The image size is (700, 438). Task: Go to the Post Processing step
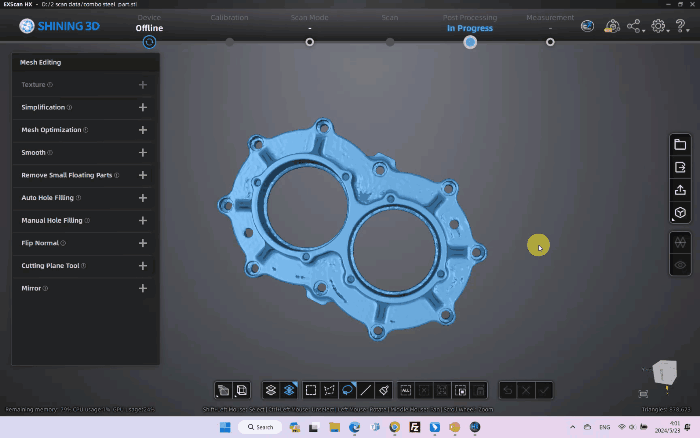point(470,41)
